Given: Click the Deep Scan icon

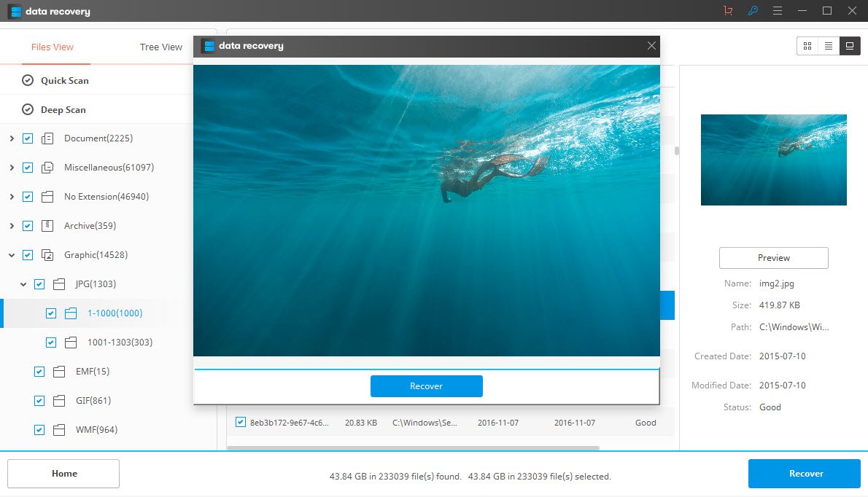Looking at the screenshot, I should point(29,109).
